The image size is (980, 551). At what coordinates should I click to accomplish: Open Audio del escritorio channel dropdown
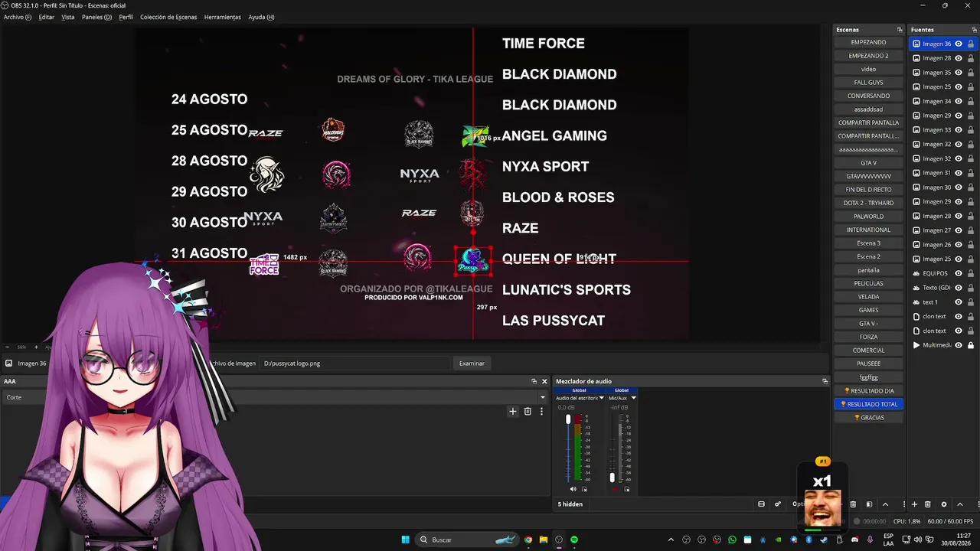tap(602, 398)
